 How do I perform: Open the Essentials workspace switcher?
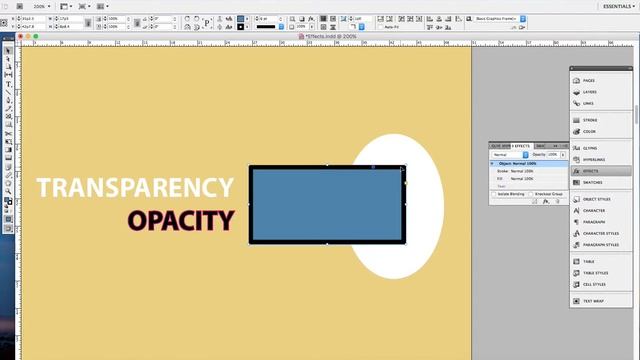[619, 7]
